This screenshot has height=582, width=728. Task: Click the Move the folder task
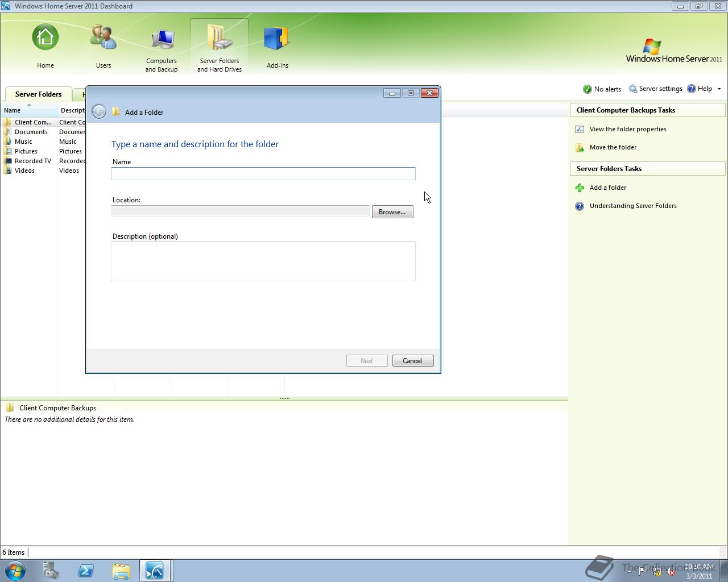pos(613,147)
